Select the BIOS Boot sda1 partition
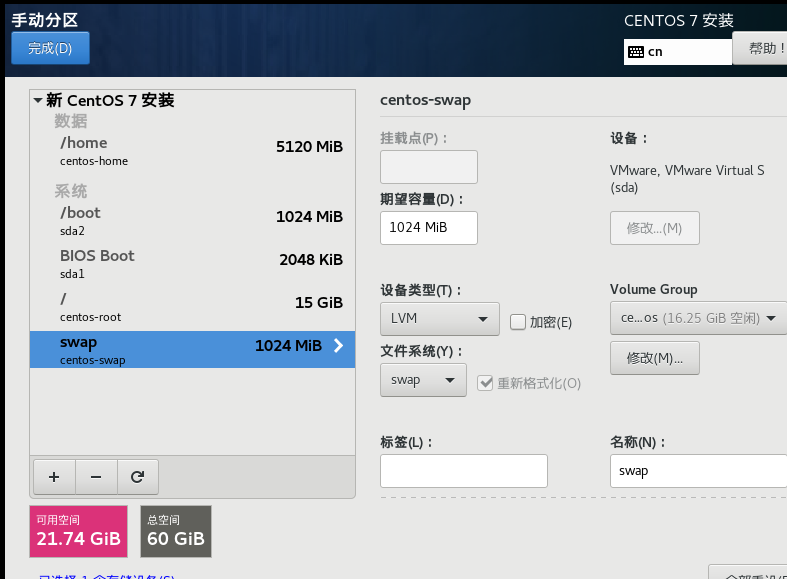The width and height of the screenshot is (787, 579). pos(192,264)
